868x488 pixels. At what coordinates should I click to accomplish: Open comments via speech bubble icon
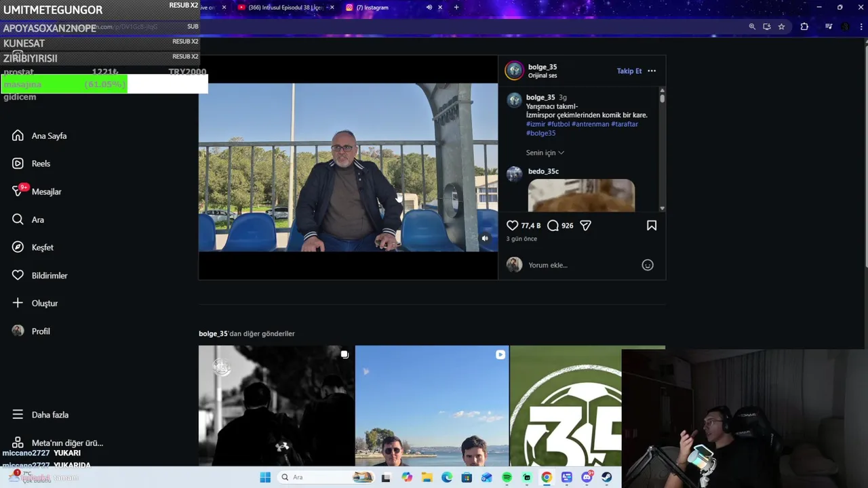pyautogui.click(x=553, y=225)
